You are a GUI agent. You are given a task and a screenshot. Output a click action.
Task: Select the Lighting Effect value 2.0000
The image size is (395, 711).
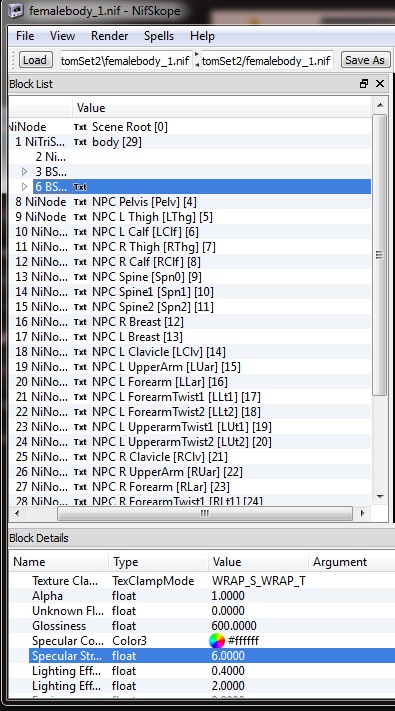[228, 686]
